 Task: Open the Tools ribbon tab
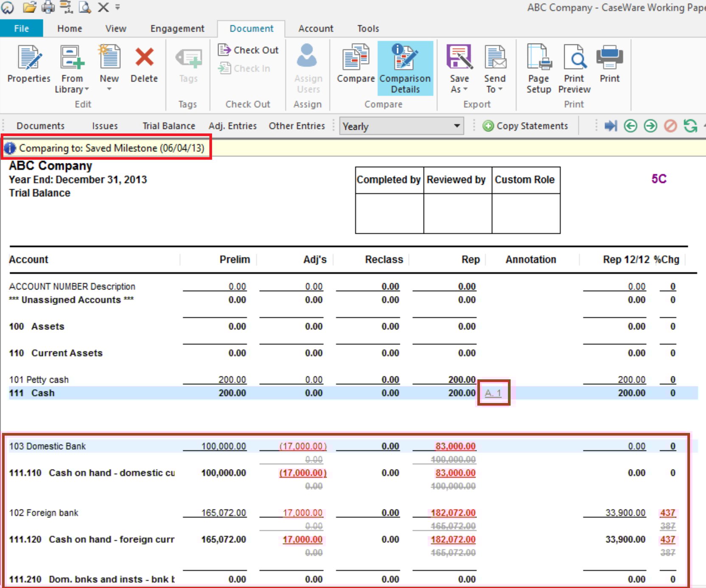[367, 28]
